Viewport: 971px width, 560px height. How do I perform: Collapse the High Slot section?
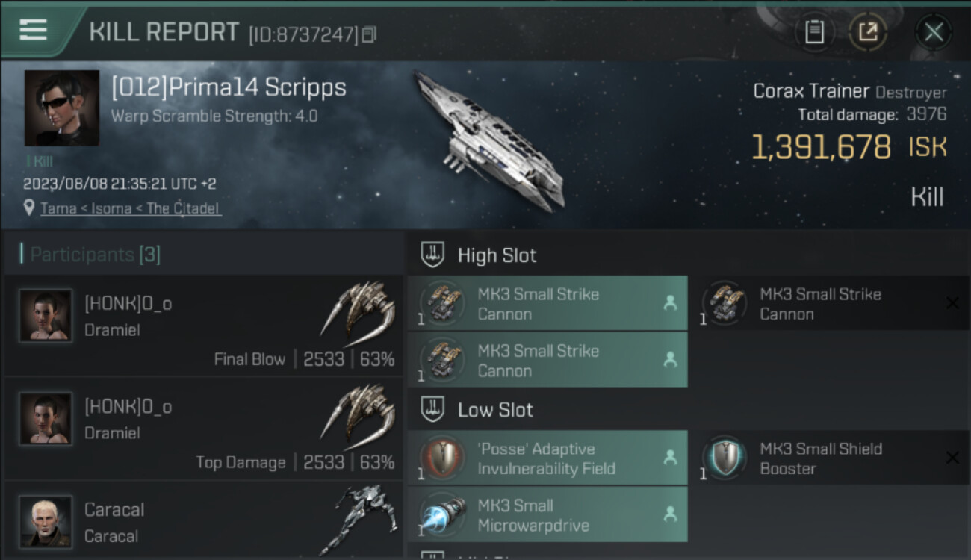pyautogui.click(x=433, y=255)
